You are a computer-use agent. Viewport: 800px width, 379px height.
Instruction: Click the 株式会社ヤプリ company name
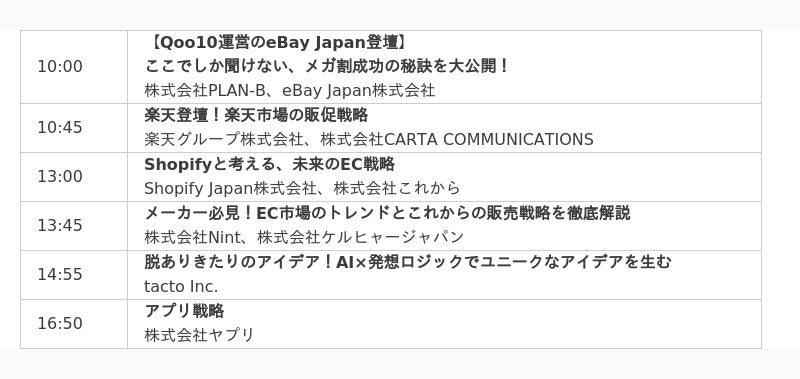pos(199,335)
